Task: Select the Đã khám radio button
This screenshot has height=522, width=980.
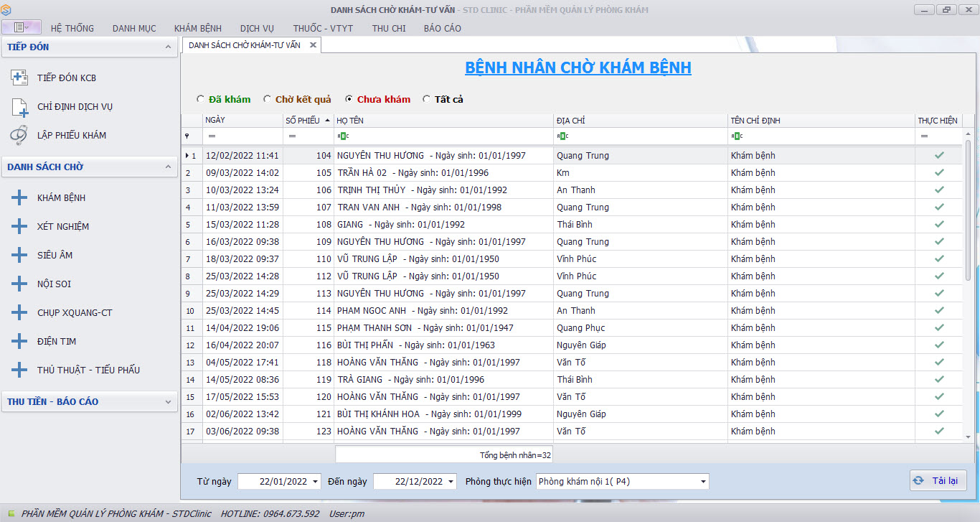Action: [200, 100]
